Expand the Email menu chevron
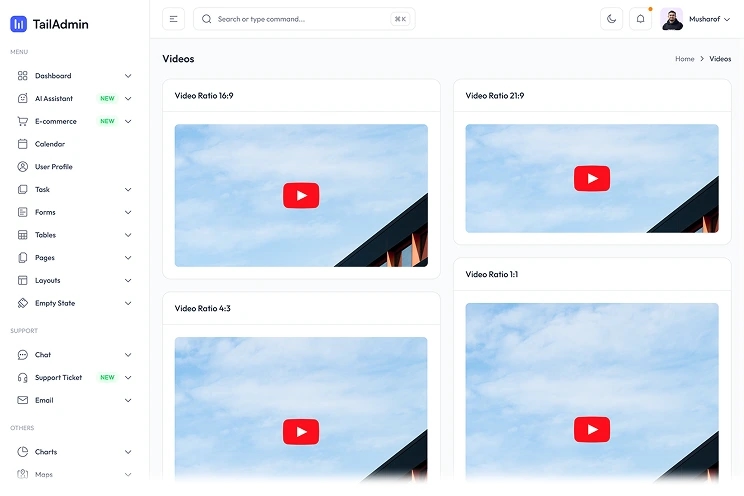744x496 pixels. pos(128,401)
